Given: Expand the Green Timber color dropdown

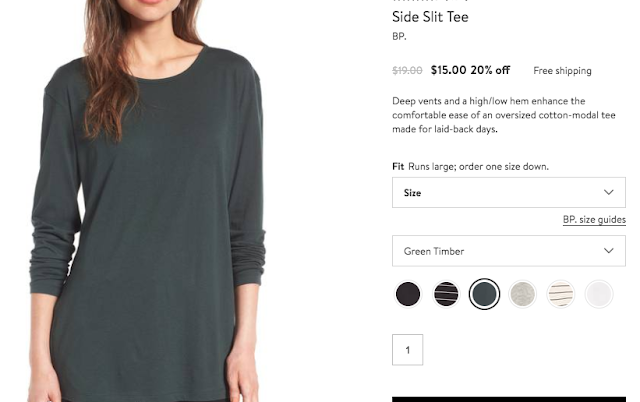Looking at the screenshot, I should coord(509,251).
